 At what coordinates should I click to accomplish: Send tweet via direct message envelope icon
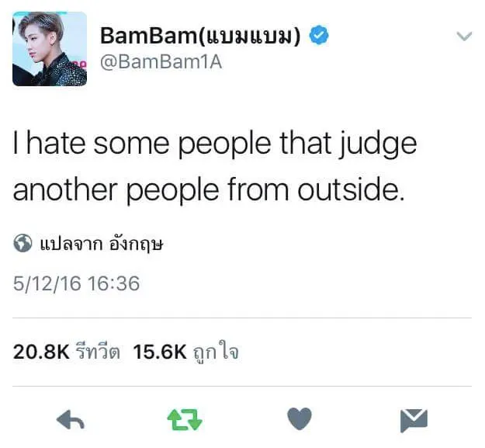tap(414, 420)
